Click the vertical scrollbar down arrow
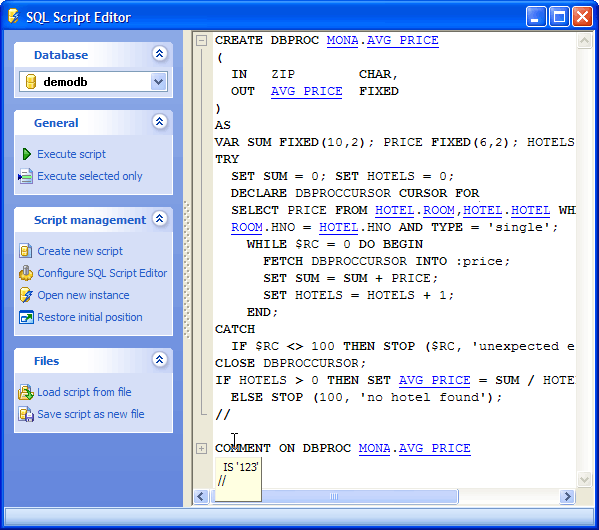Screen dimensions: 599x530 [584, 479]
